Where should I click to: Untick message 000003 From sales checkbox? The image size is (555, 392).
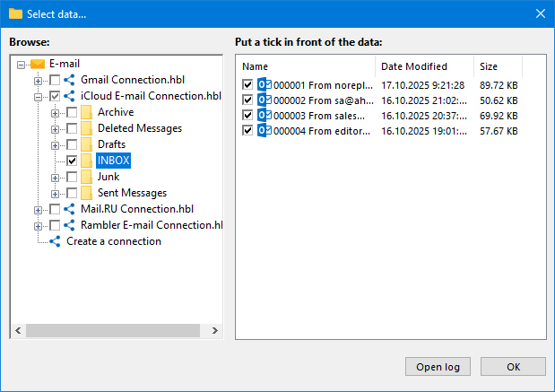247,116
